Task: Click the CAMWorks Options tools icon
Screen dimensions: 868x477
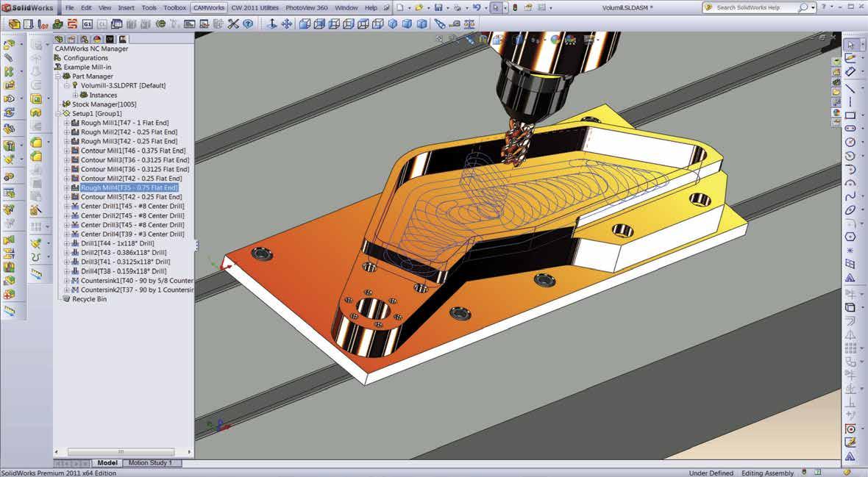Action: (233, 24)
